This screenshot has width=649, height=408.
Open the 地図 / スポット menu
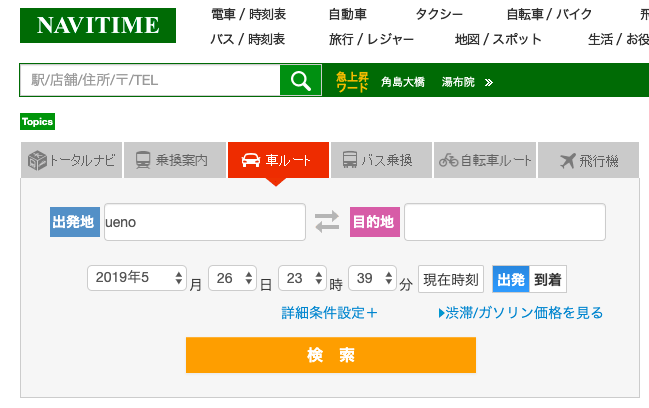pos(497,39)
